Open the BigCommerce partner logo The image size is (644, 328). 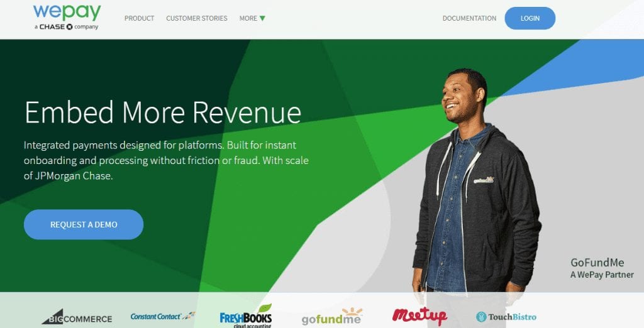click(x=77, y=317)
